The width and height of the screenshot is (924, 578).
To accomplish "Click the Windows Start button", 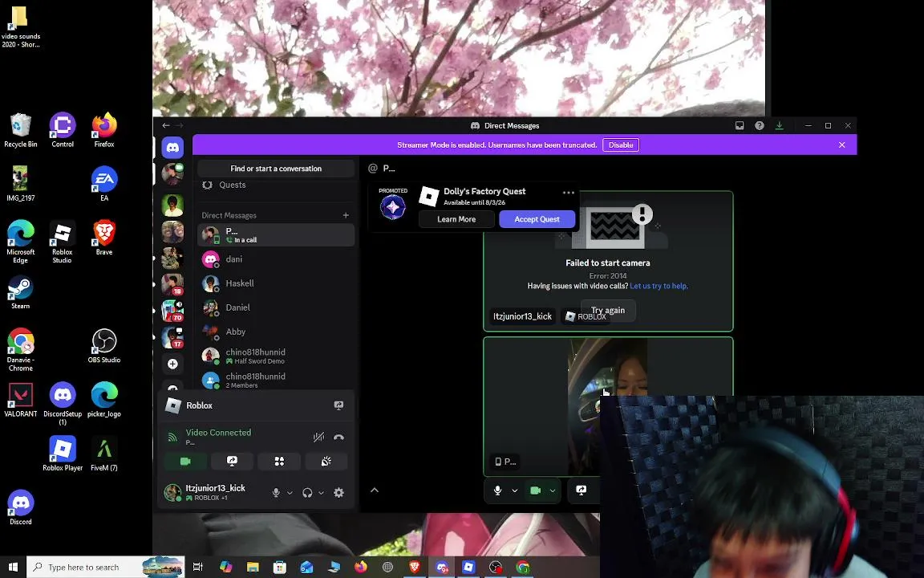I will pyautogui.click(x=13, y=567).
